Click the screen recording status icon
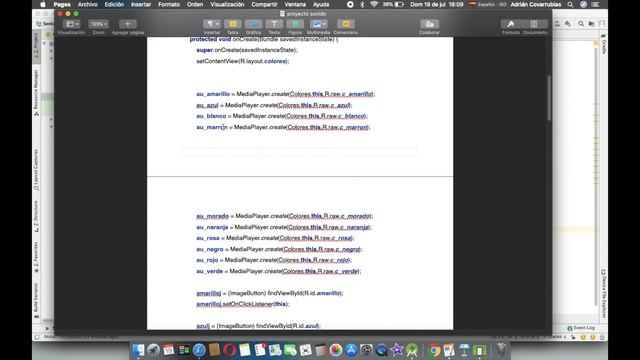Viewport: 640px width, 360px height. tap(350, 4)
